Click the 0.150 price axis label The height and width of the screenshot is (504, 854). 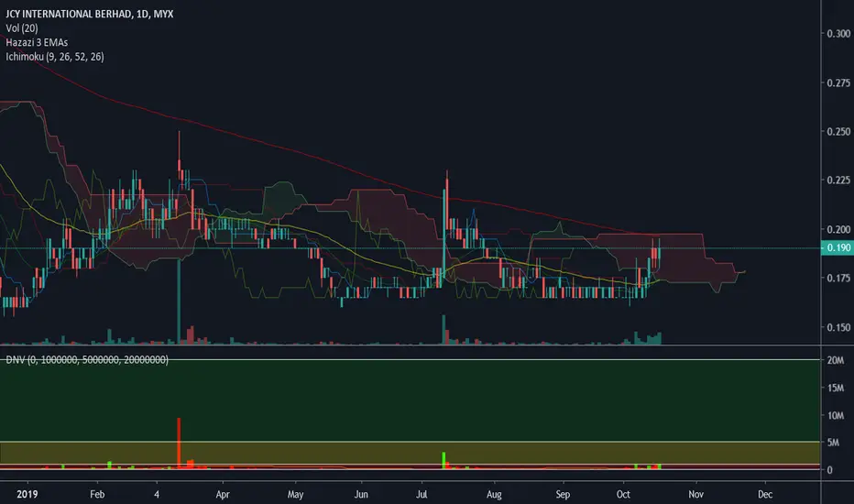[838, 327]
